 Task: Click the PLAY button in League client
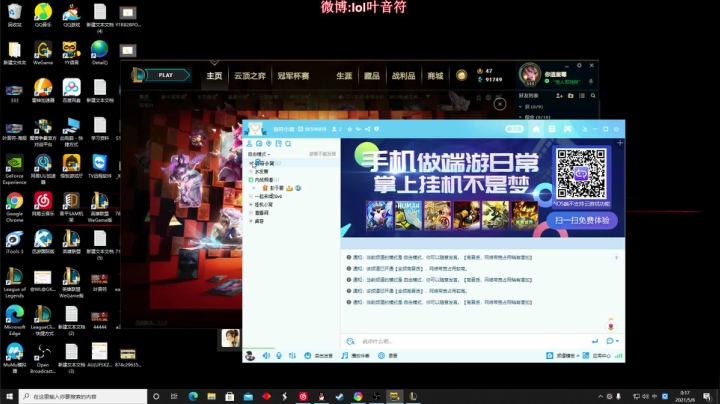pyautogui.click(x=166, y=75)
